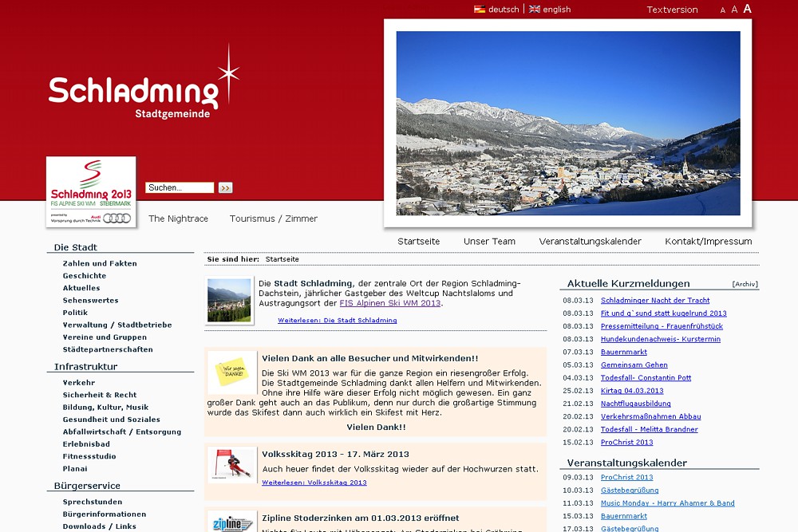Open Verkehr in sidebar
The width and height of the screenshot is (798, 532).
pos(79,383)
